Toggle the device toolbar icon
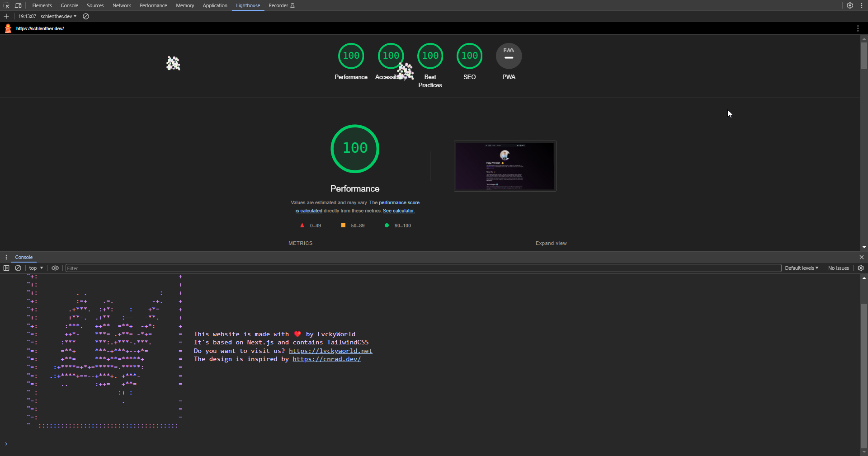 click(x=18, y=5)
